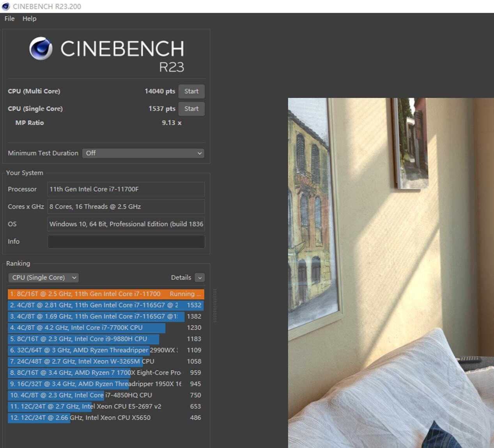The height and width of the screenshot is (448, 494).
Task: Select the Xeon E5-2697 v2 ranking row
Action: [x=106, y=407]
